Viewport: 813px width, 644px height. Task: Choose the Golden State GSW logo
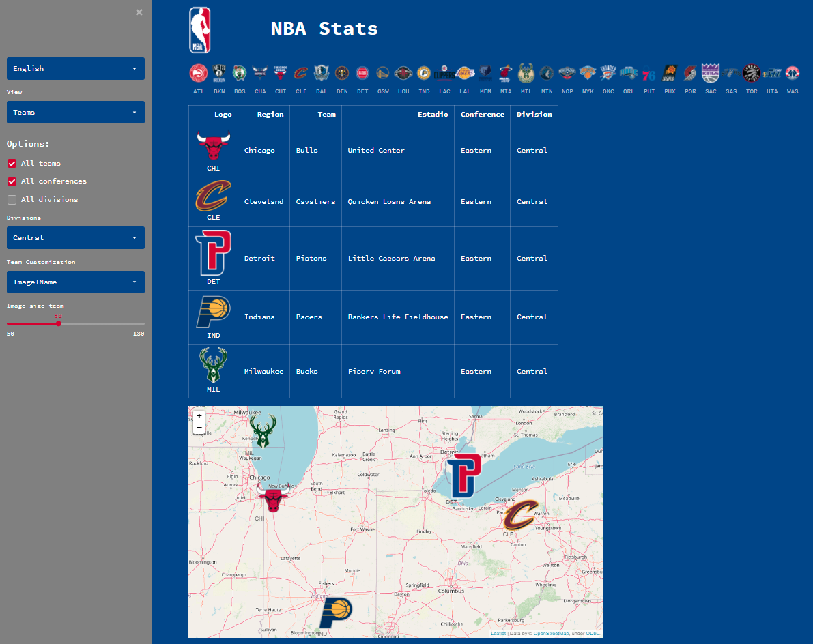[x=383, y=74]
